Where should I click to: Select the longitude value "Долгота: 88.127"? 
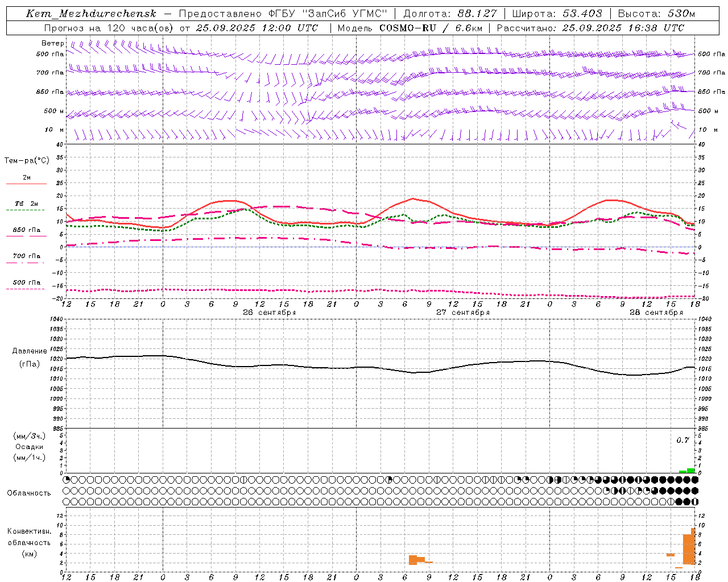pos(450,14)
